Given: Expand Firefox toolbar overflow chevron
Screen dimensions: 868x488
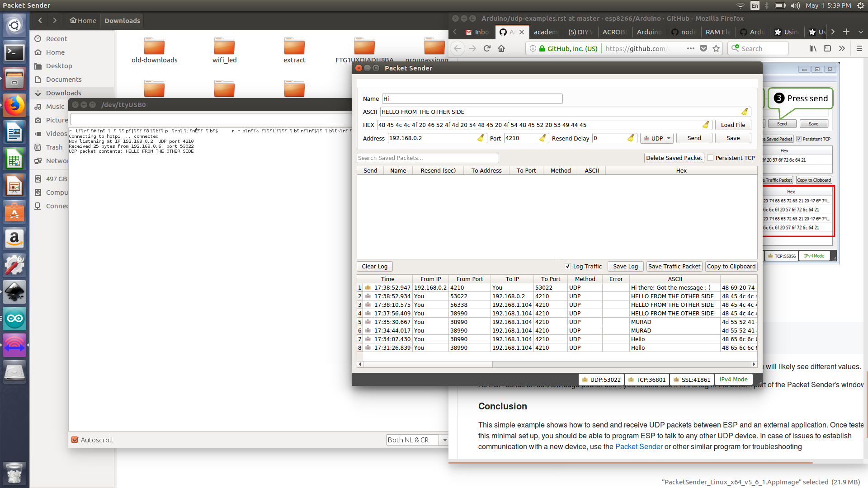Looking at the screenshot, I should [842, 48].
